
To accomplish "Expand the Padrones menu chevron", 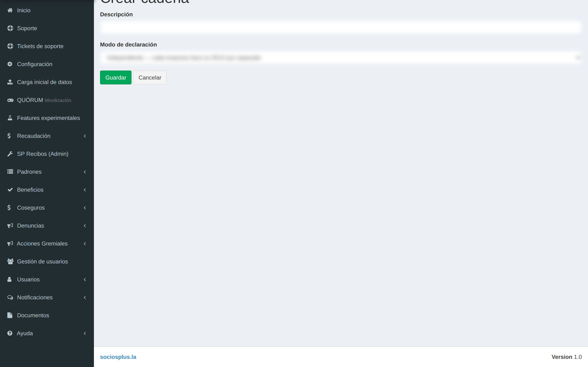I will (85, 172).
